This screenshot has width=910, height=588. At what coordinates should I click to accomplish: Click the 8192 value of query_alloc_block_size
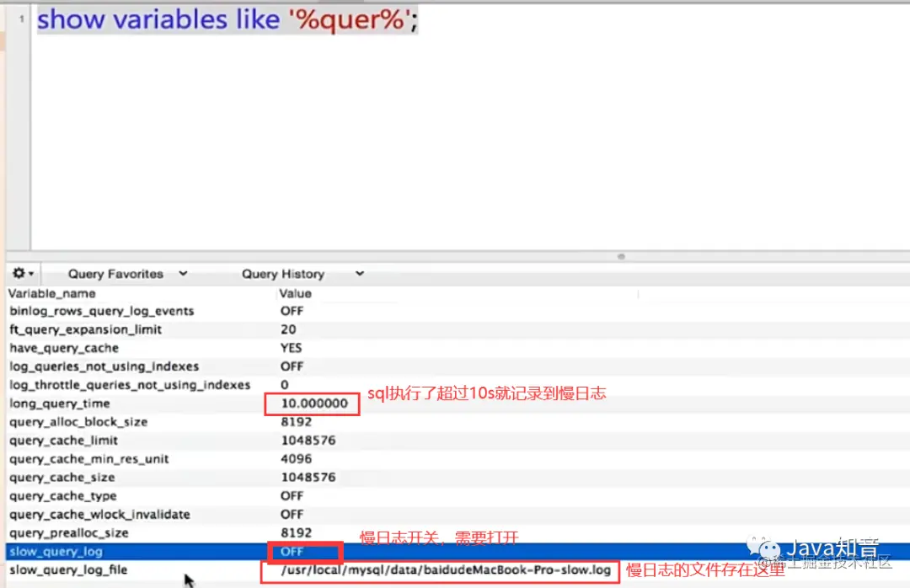pyautogui.click(x=296, y=422)
